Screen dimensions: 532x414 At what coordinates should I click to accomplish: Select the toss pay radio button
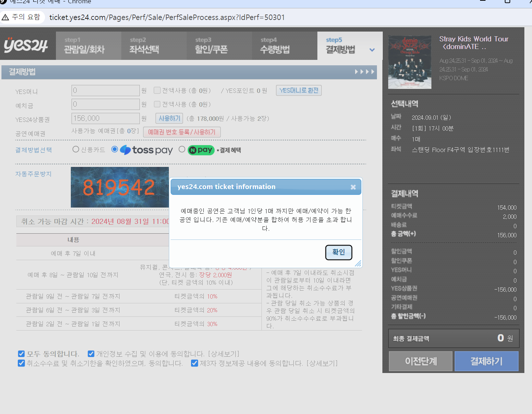[114, 149]
